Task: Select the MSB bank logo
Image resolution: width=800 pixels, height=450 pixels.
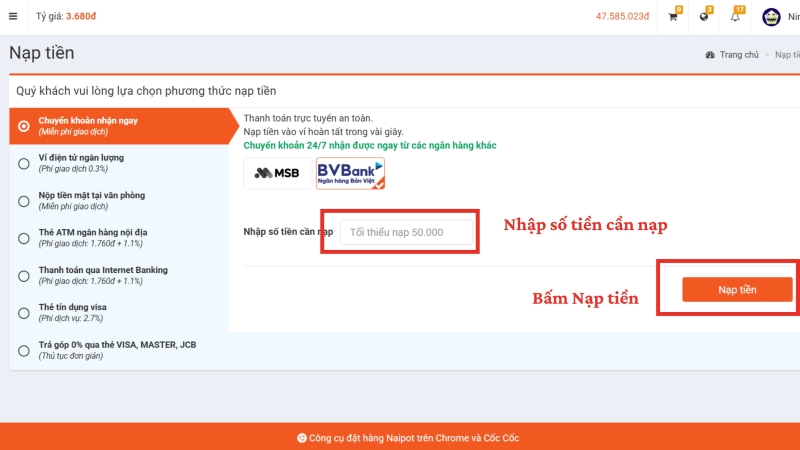Action: 278,173
